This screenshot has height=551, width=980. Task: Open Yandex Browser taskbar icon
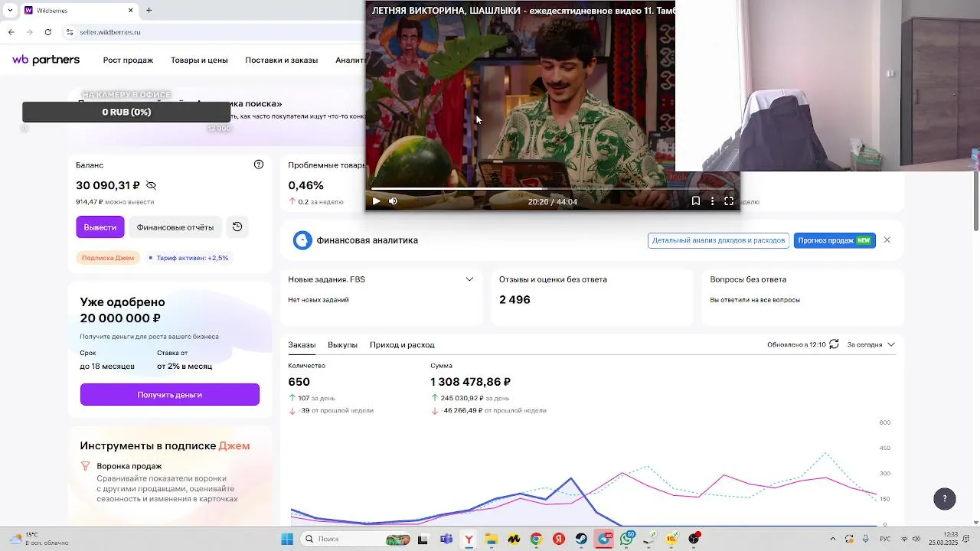(x=469, y=539)
